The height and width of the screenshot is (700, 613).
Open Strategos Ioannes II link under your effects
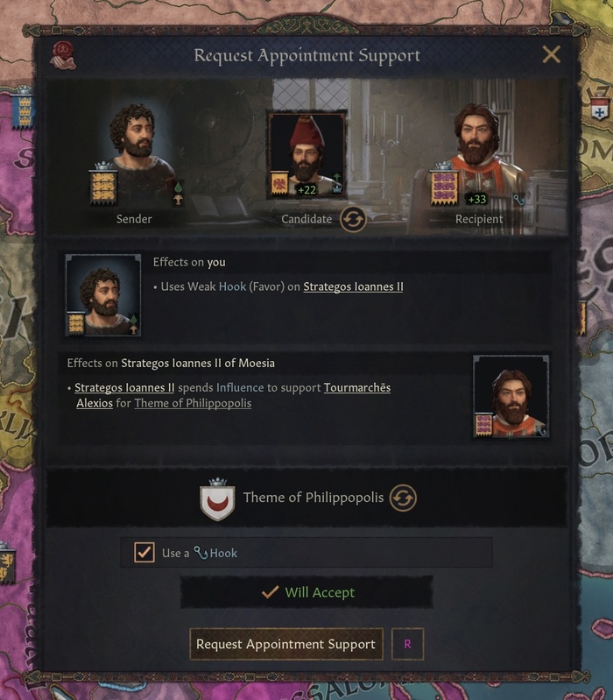pos(353,287)
